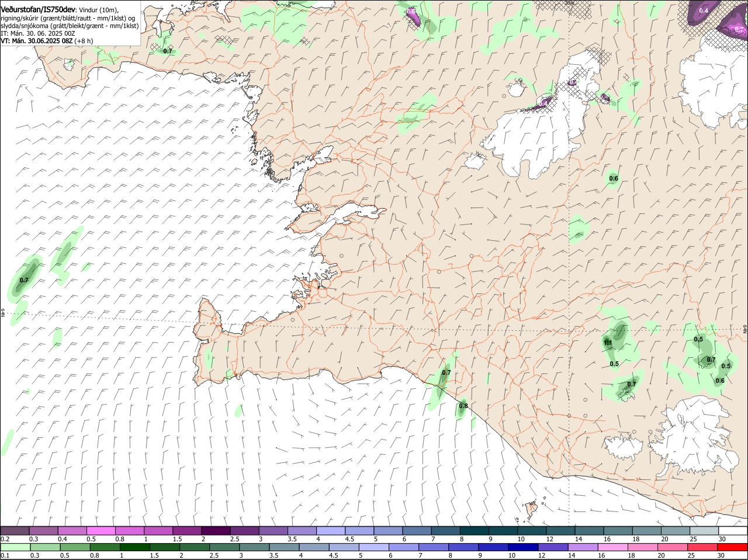Viewport: 748px width, 560px height.
Task: Click the '1.1' rainfall value on the map
Action: pyautogui.click(x=608, y=343)
